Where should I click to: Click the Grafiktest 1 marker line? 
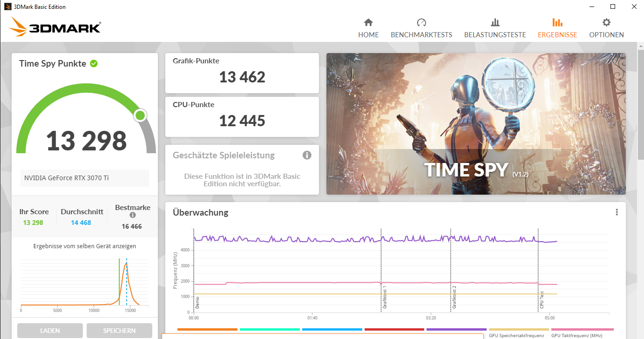tap(381, 270)
